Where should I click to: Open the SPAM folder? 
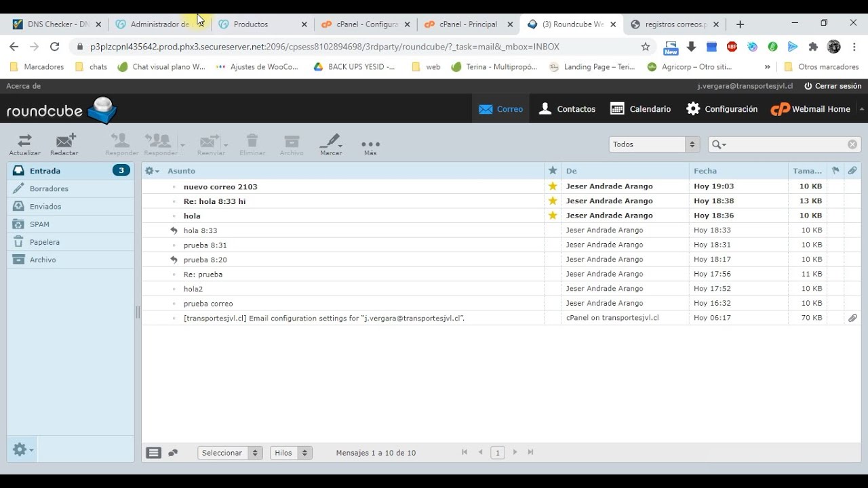point(71,224)
